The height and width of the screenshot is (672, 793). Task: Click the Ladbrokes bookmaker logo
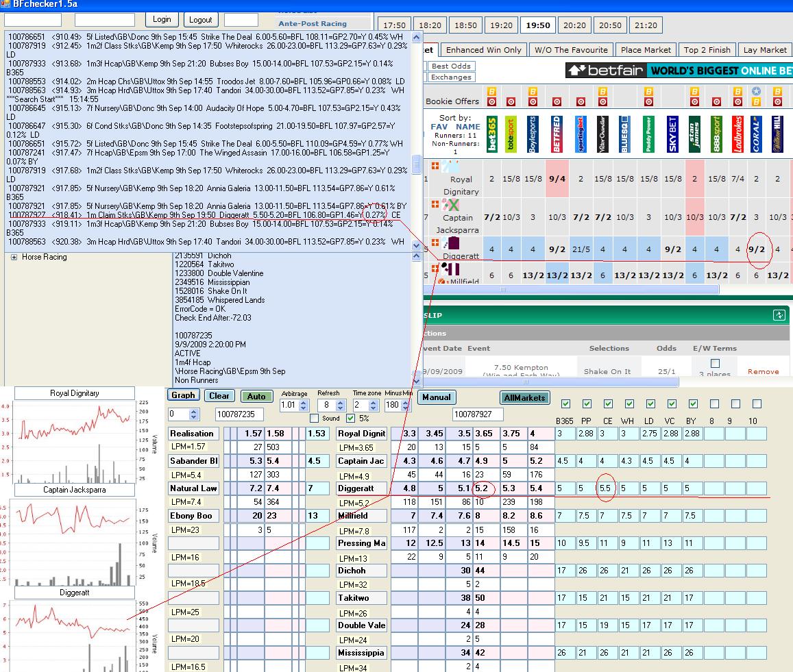(x=738, y=134)
